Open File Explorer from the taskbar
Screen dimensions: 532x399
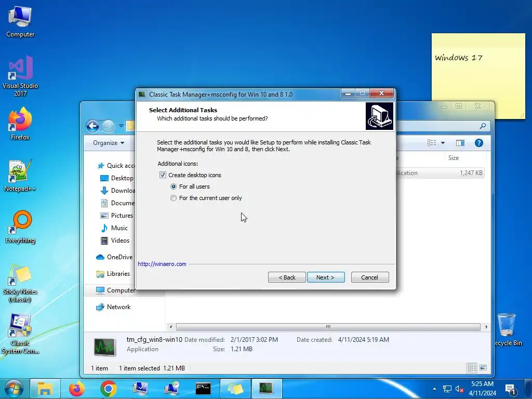point(45,389)
